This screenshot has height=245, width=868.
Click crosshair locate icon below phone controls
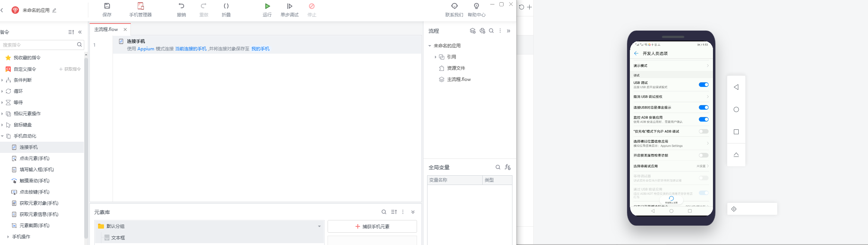pyautogui.click(x=734, y=209)
